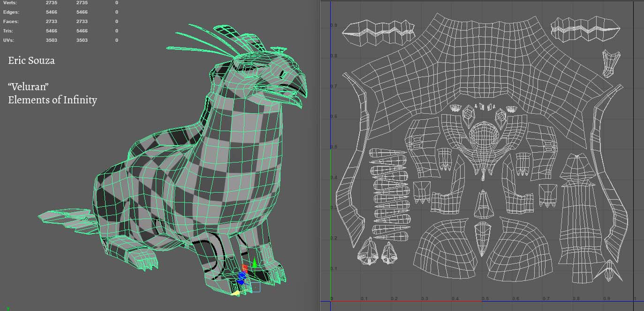
Task: Select the blue Z-axis handle of the manipulator
Action: click(241, 277)
